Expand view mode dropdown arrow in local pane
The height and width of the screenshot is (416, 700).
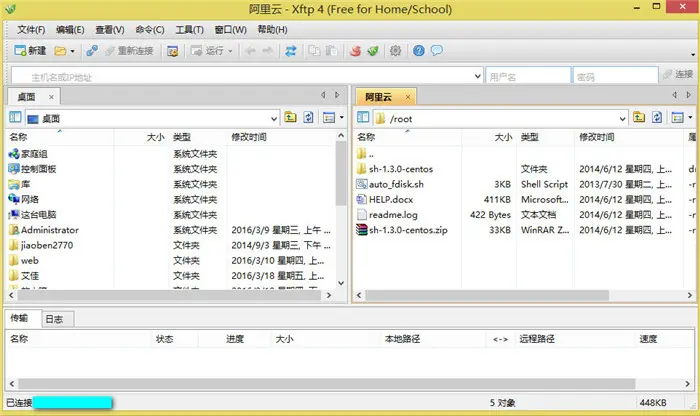point(342,118)
